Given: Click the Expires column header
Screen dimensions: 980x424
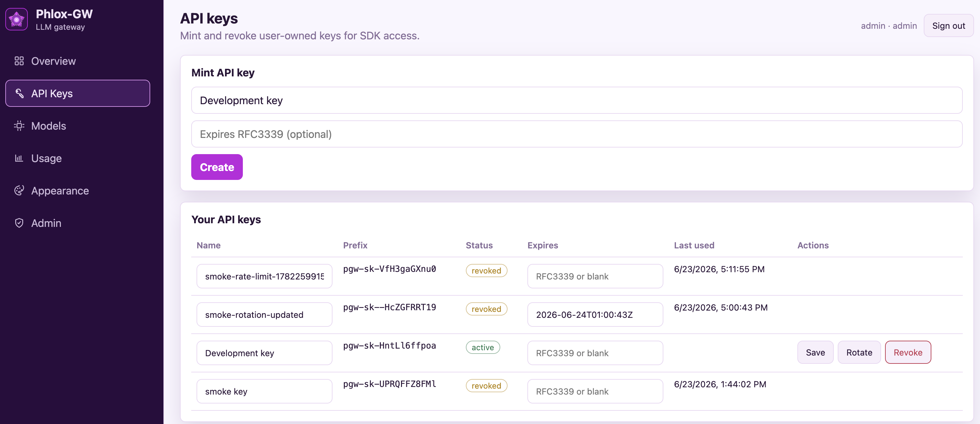Looking at the screenshot, I should (543, 245).
